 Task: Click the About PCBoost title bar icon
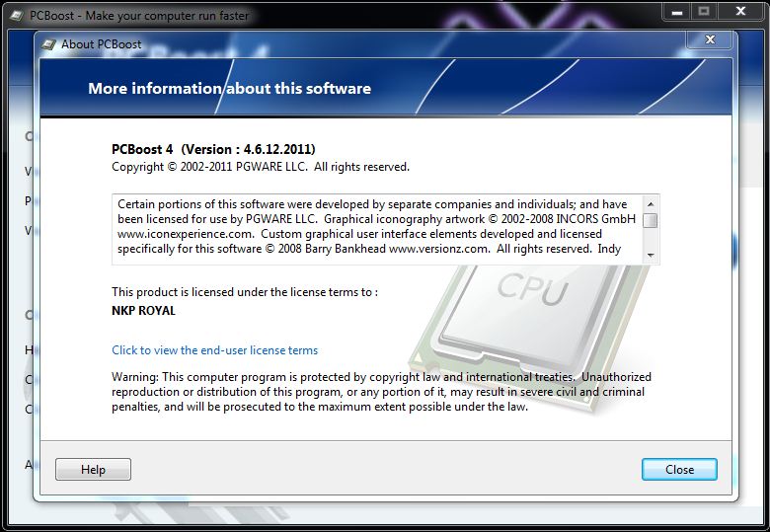[48, 44]
